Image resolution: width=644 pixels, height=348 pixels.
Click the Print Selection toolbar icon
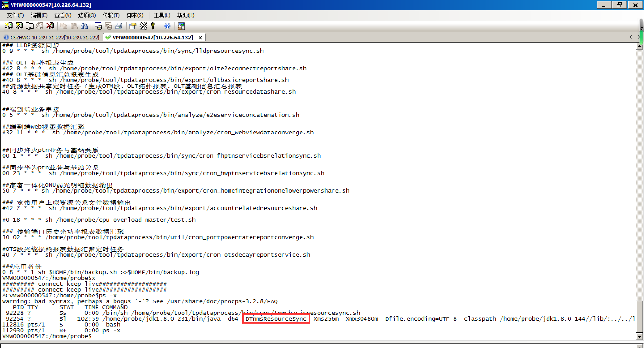click(108, 26)
